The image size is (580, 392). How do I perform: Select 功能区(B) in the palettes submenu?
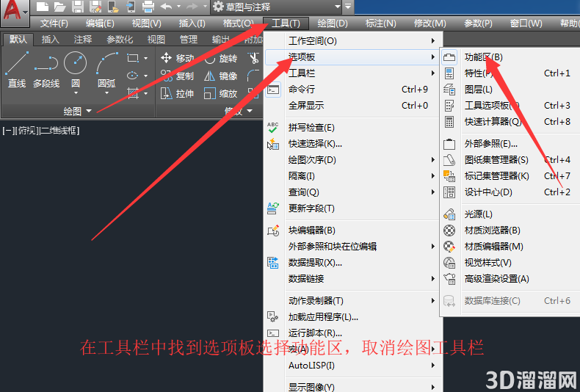click(510, 57)
